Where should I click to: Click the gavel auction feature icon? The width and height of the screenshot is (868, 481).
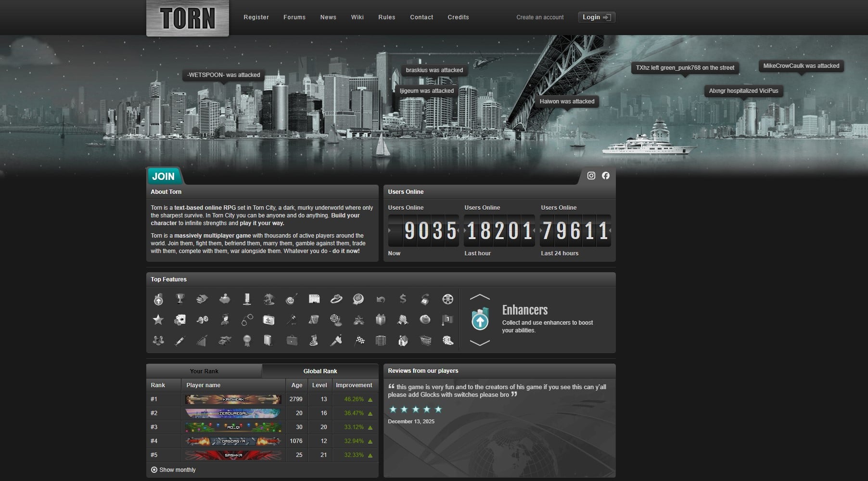(291, 320)
